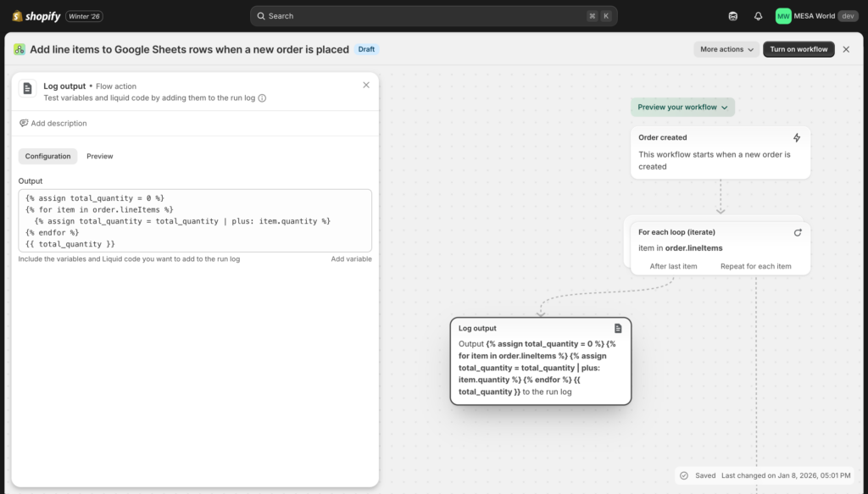Click the Flow app icon beside the title
Image resolution: width=868 pixels, height=494 pixels.
coord(19,49)
